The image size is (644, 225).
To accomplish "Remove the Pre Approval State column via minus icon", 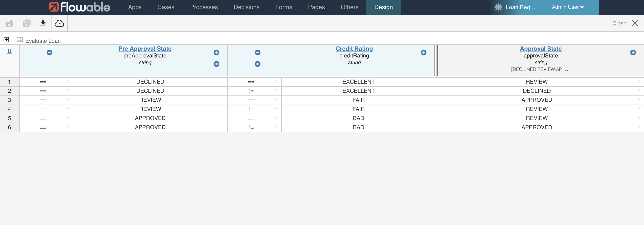I will click(49, 52).
